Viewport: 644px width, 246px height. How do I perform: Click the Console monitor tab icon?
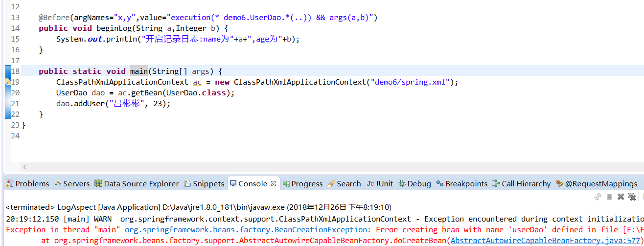click(x=233, y=184)
